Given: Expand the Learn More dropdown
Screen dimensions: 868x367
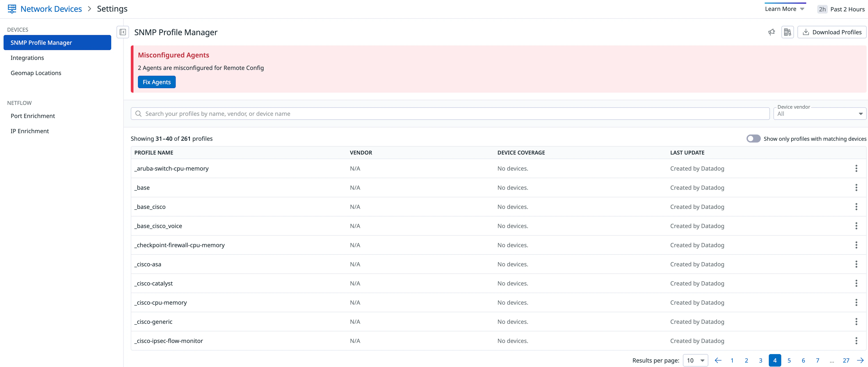Looking at the screenshot, I should tap(784, 9).
